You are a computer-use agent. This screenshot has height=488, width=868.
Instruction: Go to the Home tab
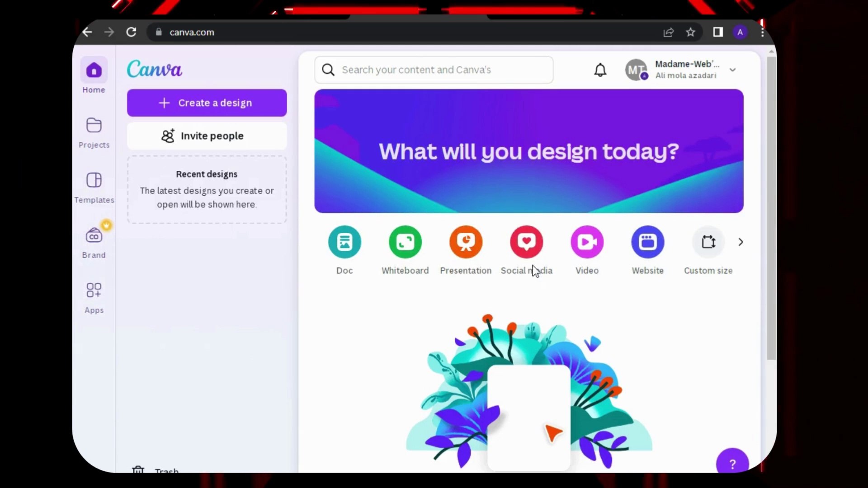(x=94, y=75)
